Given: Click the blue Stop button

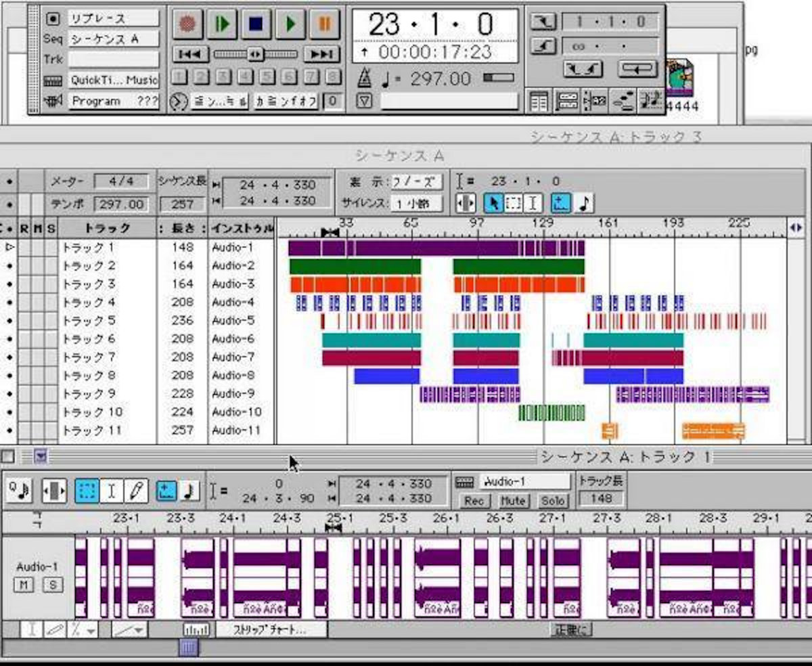Looking at the screenshot, I should click(x=256, y=24).
